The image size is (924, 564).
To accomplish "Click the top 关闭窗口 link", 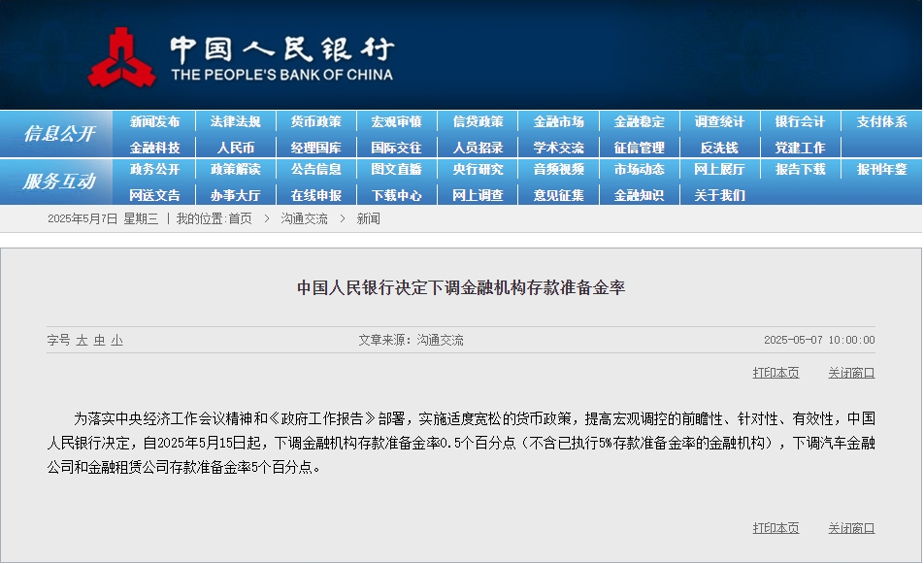I will pyautogui.click(x=851, y=373).
